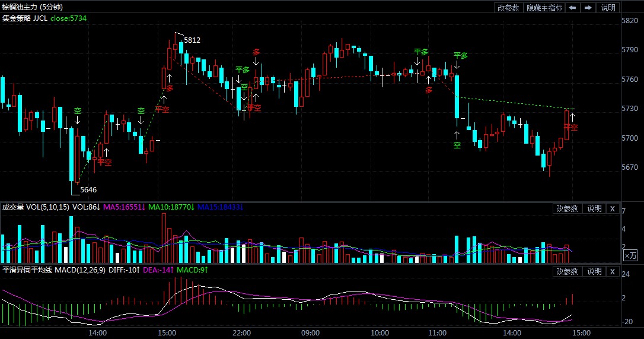
Task: Click the MA15:18433 value
Action: (x=220, y=207)
